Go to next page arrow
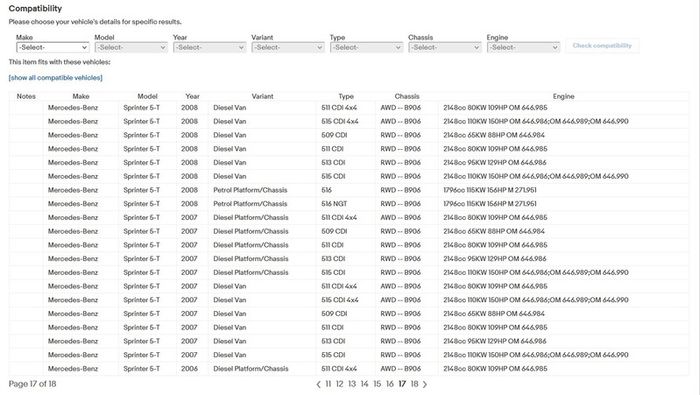The image size is (700, 395). [425, 384]
